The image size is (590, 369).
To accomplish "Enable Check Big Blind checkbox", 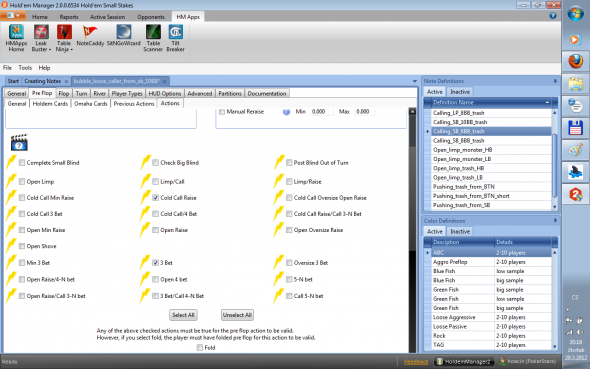I will [x=155, y=162].
